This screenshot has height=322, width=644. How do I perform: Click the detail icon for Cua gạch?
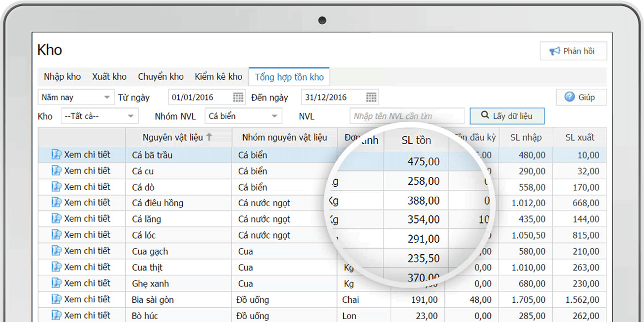tap(56, 251)
